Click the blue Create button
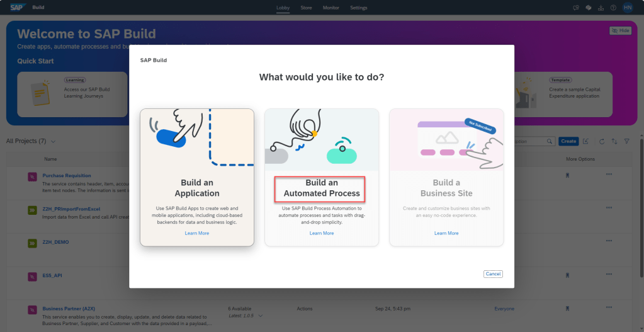 (568, 142)
